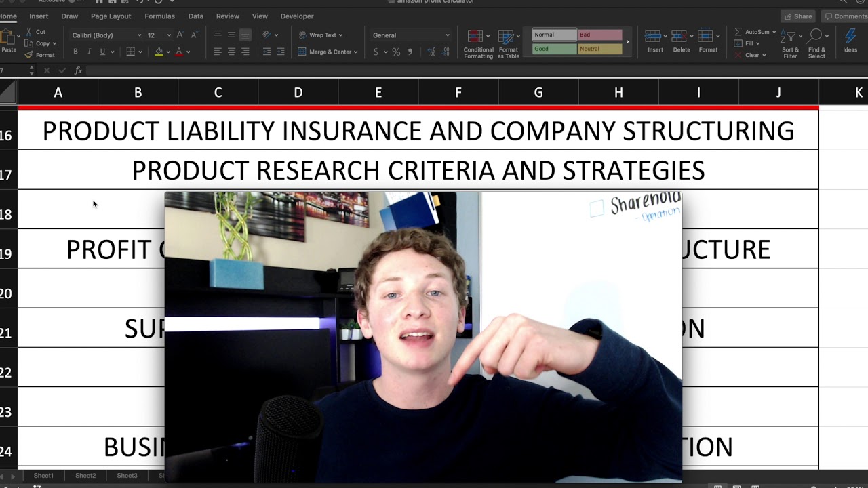This screenshot has width=868, height=488.
Task: Increase decimal places
Action: click(x=431, y=52)
